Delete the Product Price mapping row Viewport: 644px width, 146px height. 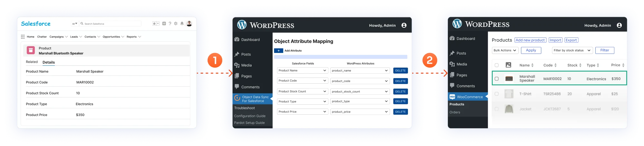400,112
